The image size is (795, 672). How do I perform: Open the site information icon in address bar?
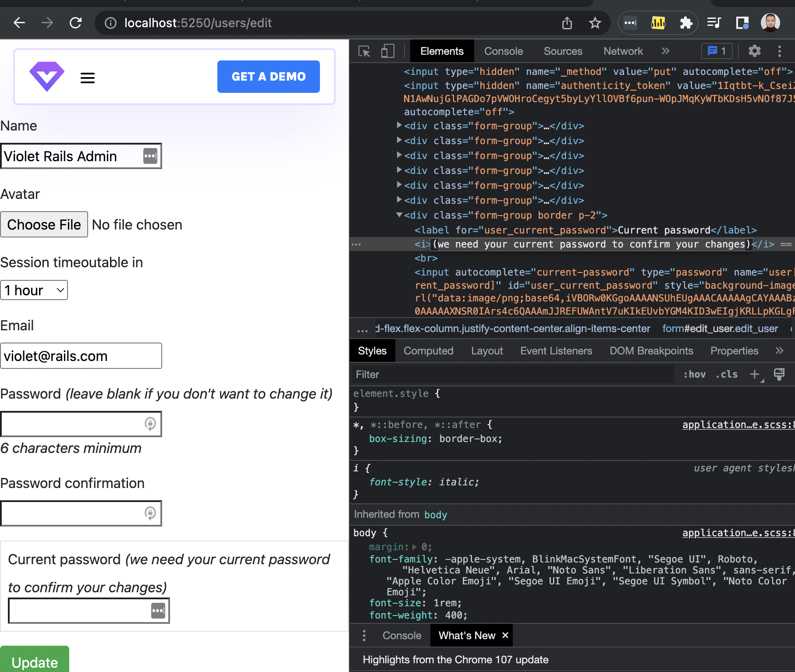[110, 23]
